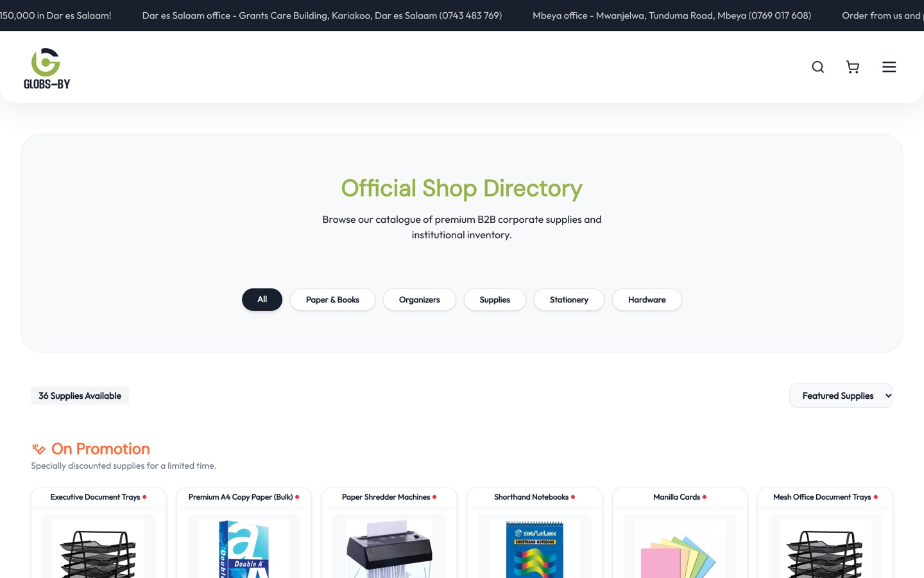This screenshot has height=578, width=924.
Task: Click the specially discounted supplies subtitle
Action: (124, 466)
